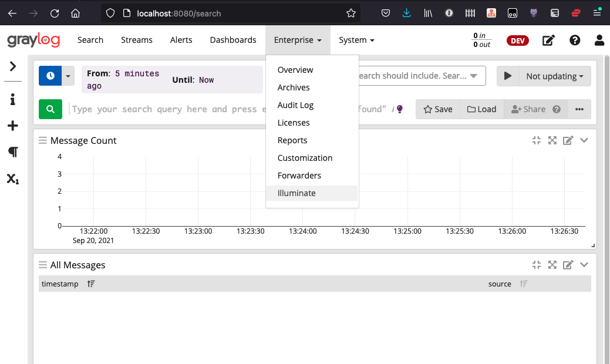Toggle source column sort order

pyautogui.click(x=524, y=284)
